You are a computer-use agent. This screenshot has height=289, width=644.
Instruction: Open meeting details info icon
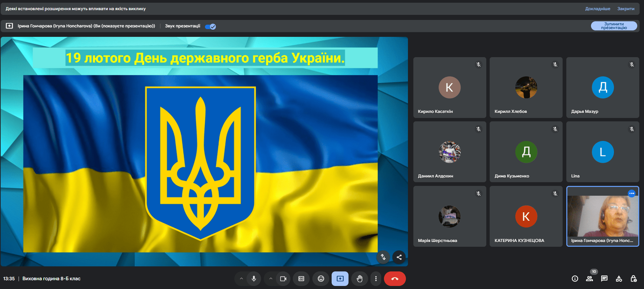tap(575, 279)
